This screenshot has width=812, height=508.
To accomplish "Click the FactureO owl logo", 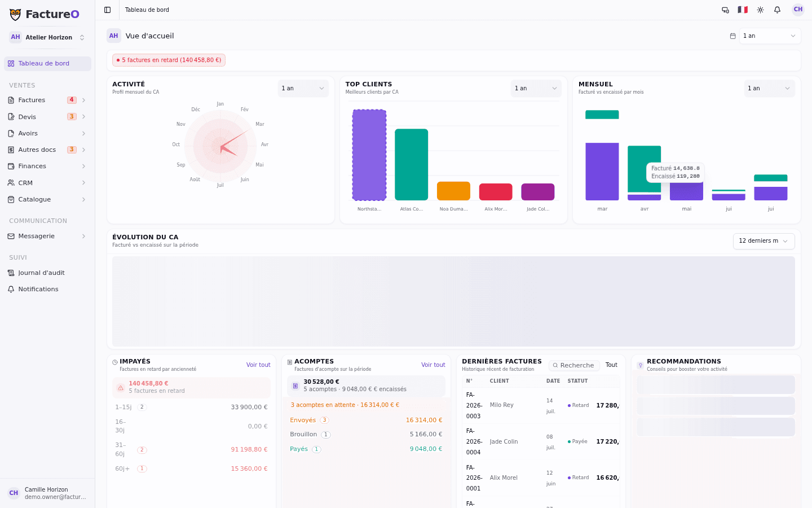I will (x=15, y=15).
